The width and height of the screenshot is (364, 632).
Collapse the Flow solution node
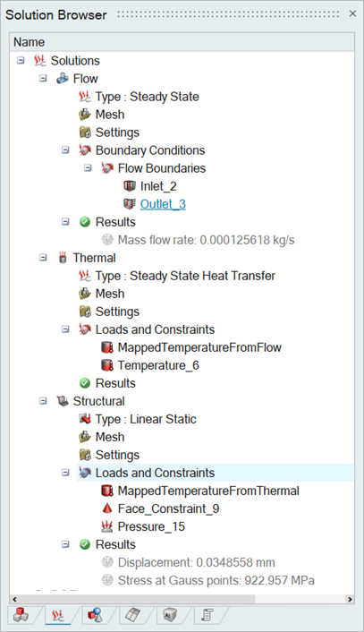pos(43,78)
